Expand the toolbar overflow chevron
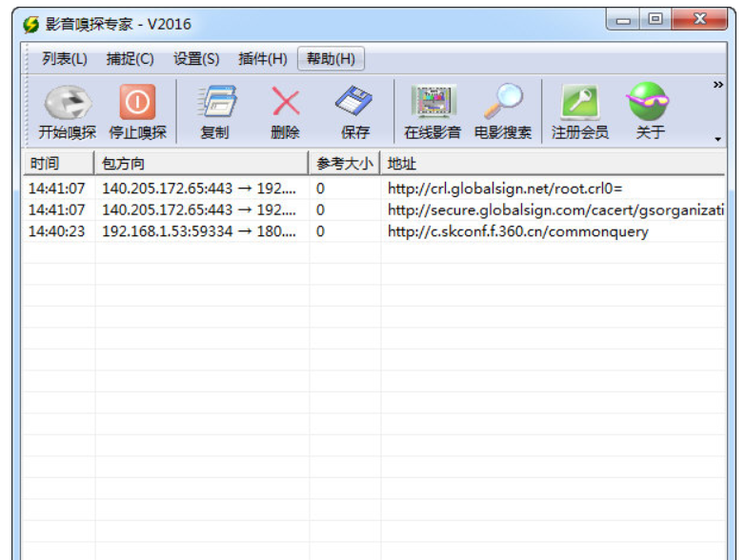 717,86
